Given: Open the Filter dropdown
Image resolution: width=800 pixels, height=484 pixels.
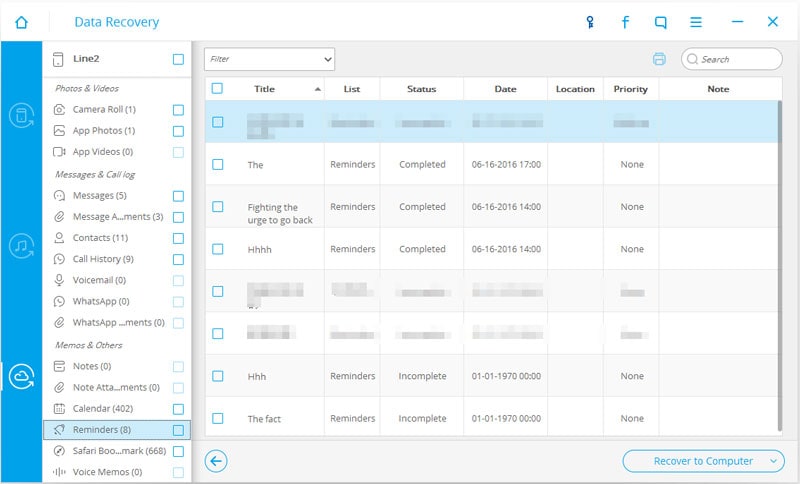Looking at the screenshot, I should [x=269, y=59].
